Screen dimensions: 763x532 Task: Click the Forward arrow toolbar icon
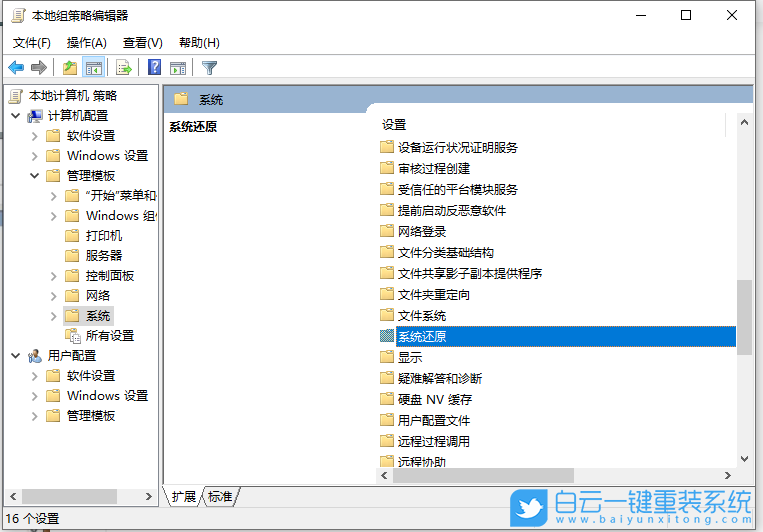38,67
